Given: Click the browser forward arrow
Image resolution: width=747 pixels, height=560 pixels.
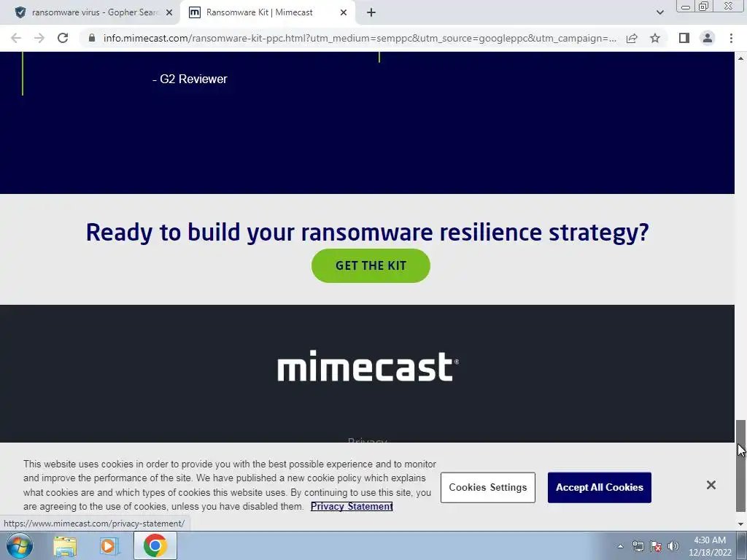Looking at the screenshot, I should tap(39, 38).
